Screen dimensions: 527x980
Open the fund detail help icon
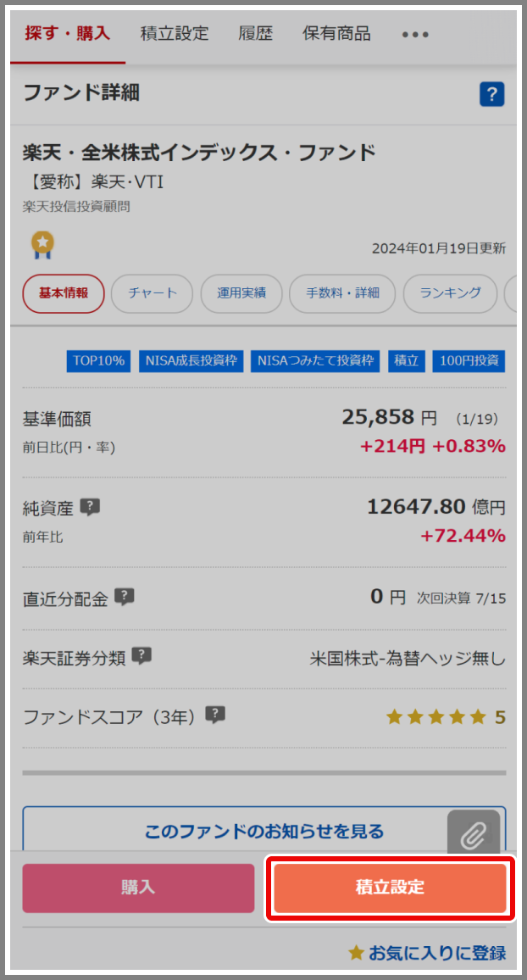click(491, 94)
